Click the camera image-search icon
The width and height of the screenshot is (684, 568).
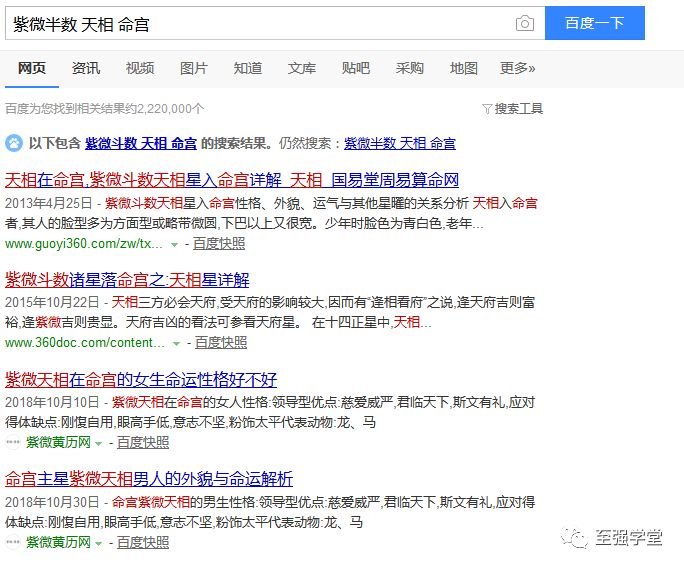[525, 23]
